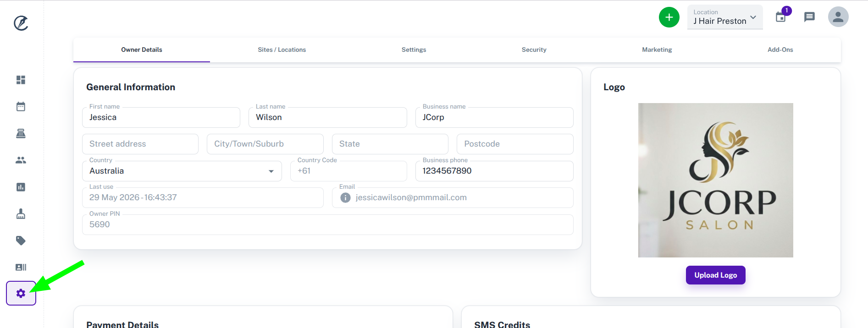Click the Last name field
Image resolution: width=868 pixels, height=328 pixels.
(x=328, y=117)
